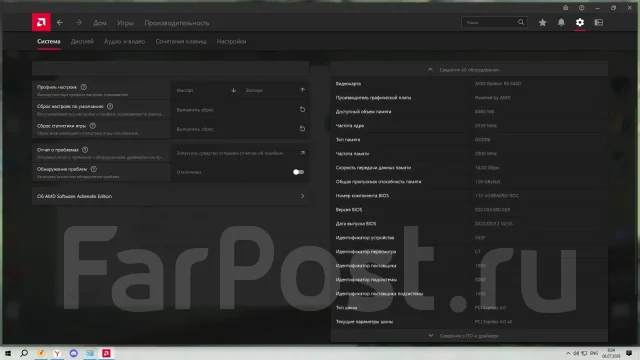Open notifications via the bell icon

pyautogui.click(x=561, y=22)
